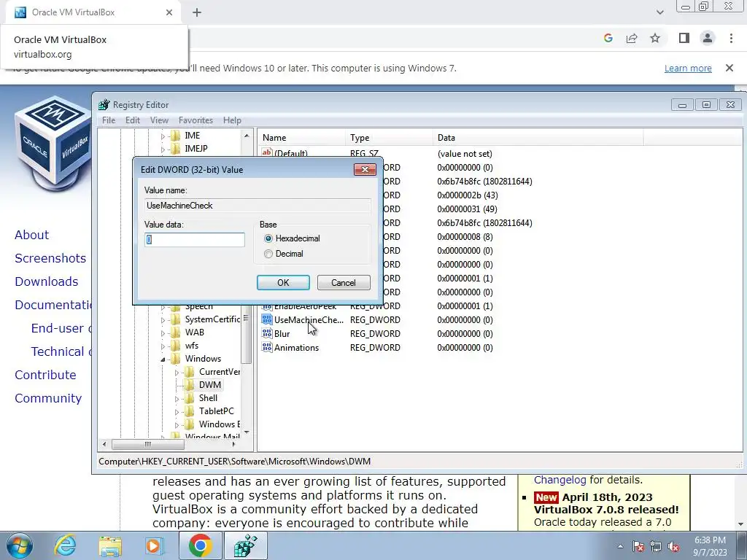Sort values by the Data column header
747x560 pixels.
(x=538, y=138)
